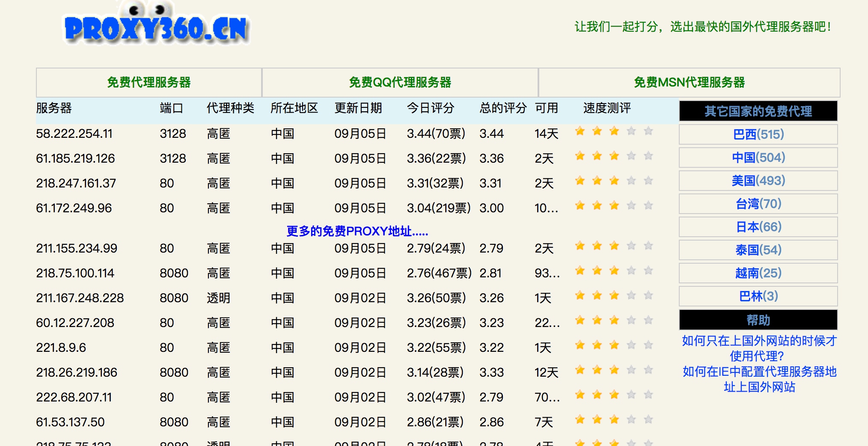Rate first star for 58.222.254.11
The width and height of the screenshot is (868, 446).
580,131
